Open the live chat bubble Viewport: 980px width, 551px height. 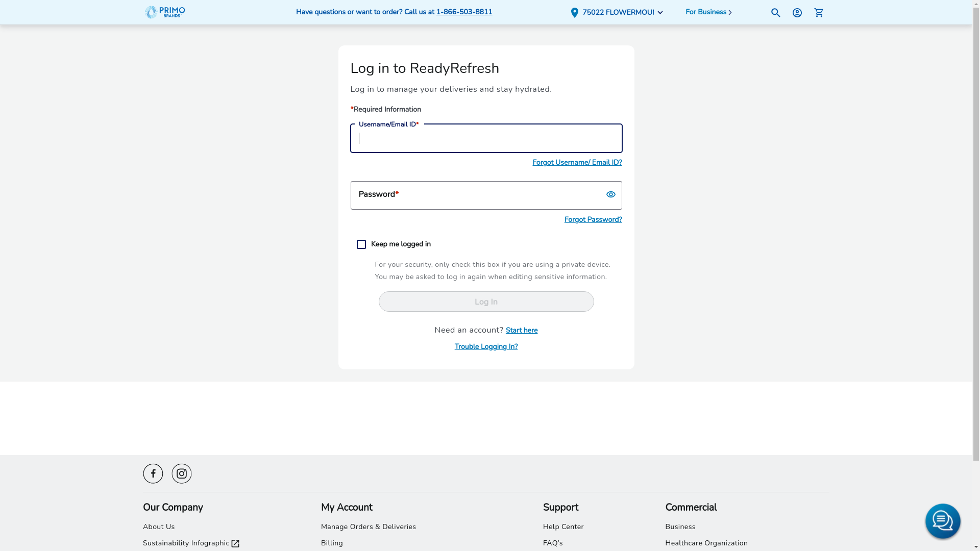coord(942,521)
